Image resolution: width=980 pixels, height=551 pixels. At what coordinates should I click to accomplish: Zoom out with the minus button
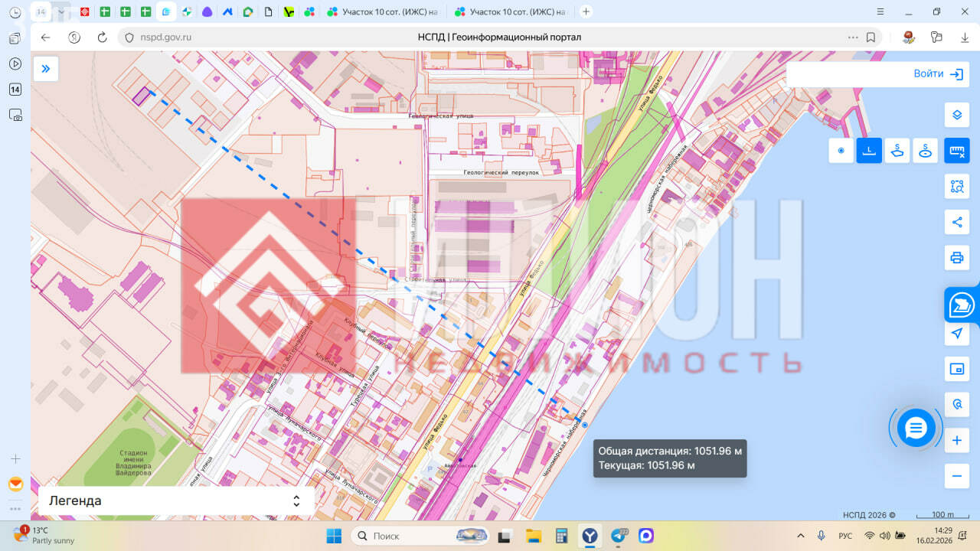point(956,476)
